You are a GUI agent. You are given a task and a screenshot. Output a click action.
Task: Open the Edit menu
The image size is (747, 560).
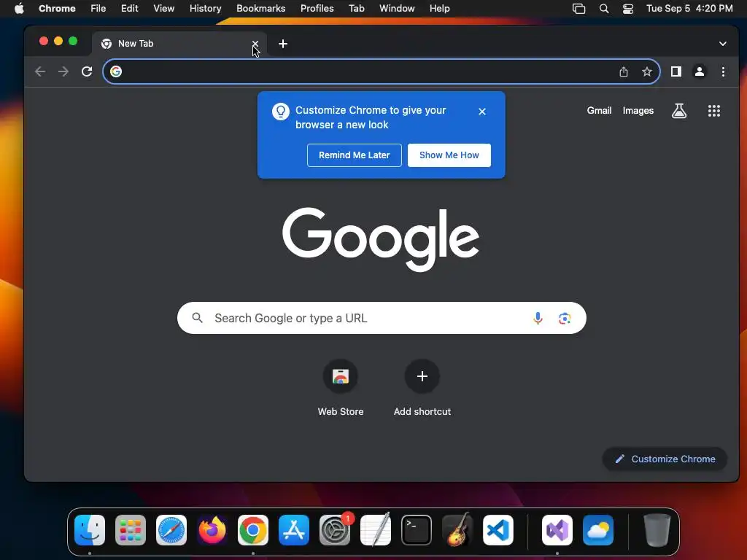[130, 9]
